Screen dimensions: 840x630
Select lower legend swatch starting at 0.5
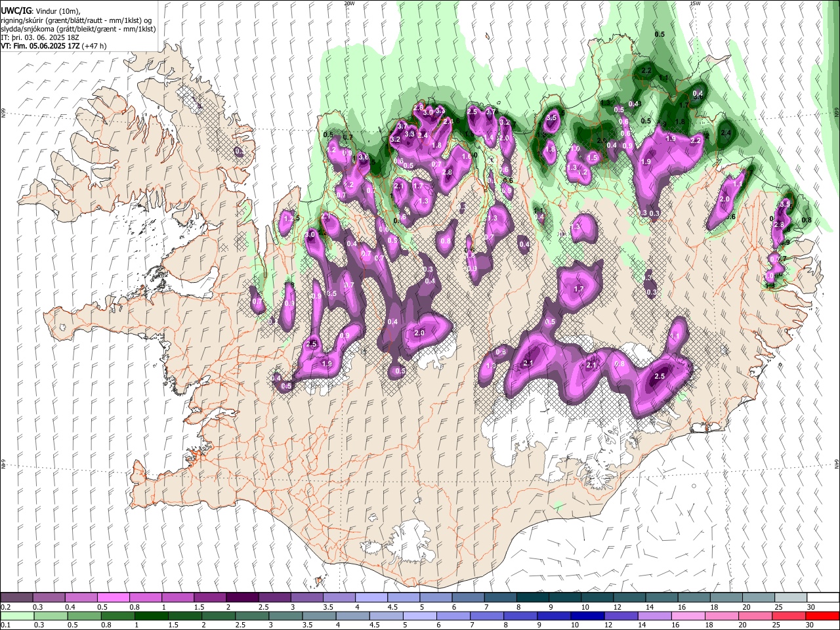tap(84, 616)
